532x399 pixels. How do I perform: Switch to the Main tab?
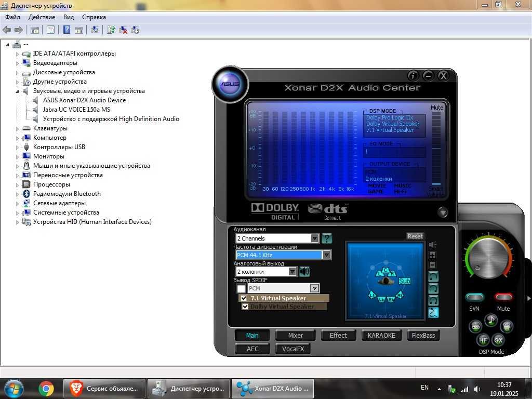tap(252, 335)
